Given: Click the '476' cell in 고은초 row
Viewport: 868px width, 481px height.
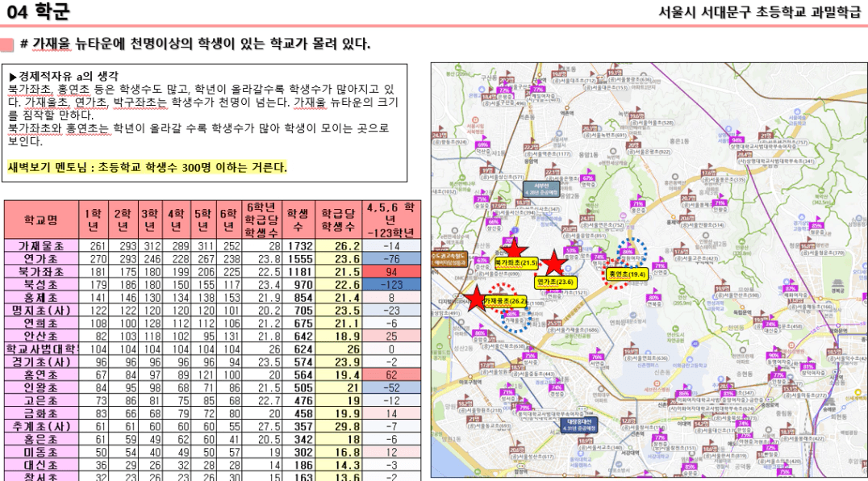Looking at the screenshot, I should pos(299,401).
